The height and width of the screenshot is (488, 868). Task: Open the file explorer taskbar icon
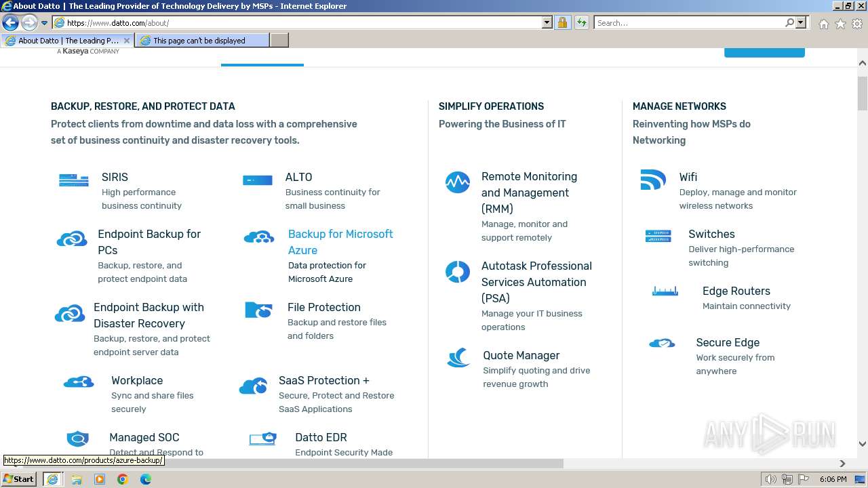pyautogui.click(x=77, y=479)
